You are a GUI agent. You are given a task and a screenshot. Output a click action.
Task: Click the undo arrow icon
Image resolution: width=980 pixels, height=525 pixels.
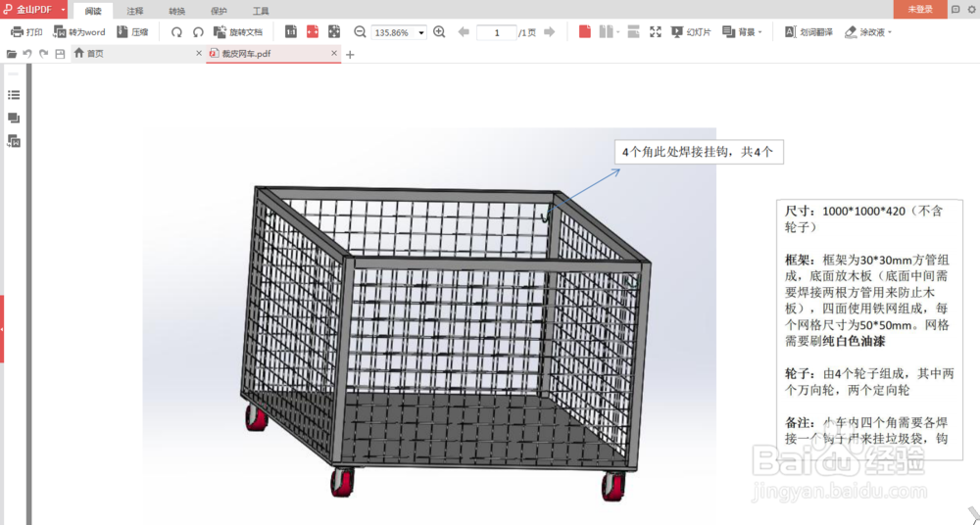click(27, 54)
